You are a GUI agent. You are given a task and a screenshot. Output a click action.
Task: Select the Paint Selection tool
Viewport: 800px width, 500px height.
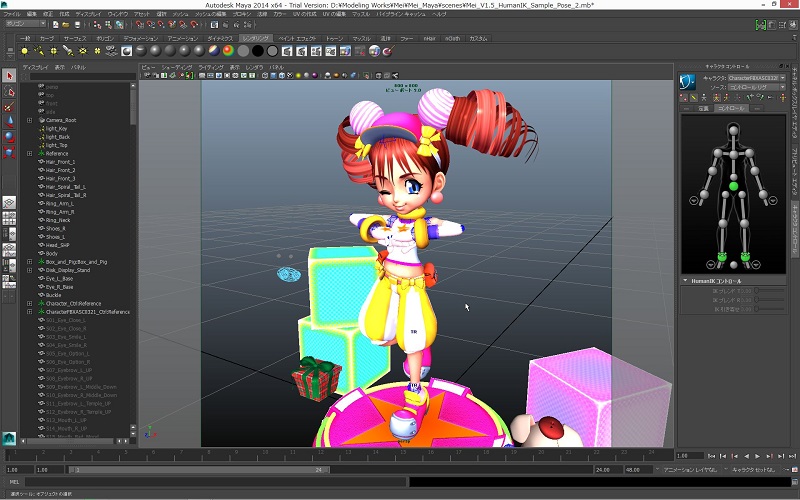[x=9, y=107]
